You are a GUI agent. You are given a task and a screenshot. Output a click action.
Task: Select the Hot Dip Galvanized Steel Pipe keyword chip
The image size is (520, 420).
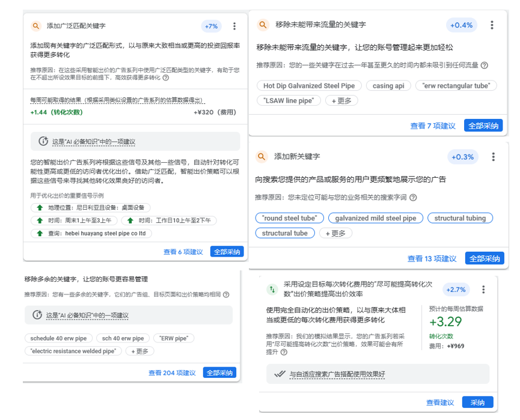pos(308,85)
